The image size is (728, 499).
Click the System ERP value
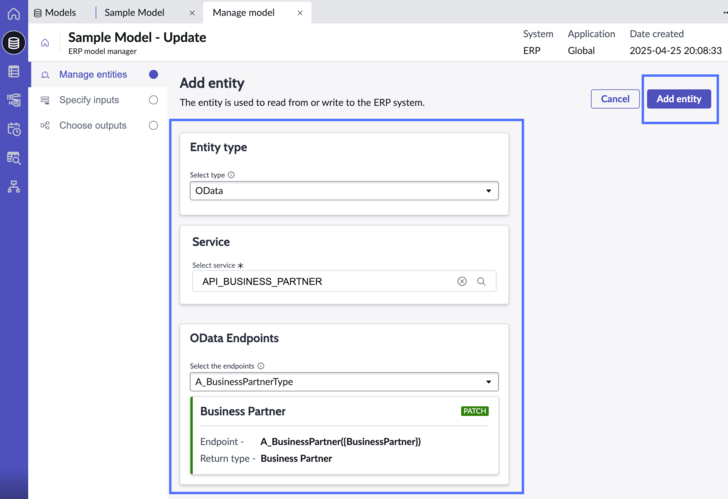click(532, 51)
